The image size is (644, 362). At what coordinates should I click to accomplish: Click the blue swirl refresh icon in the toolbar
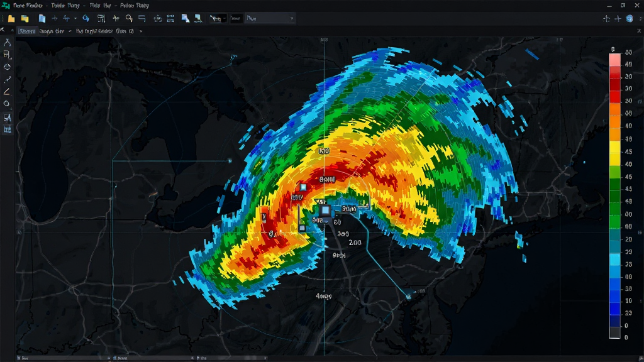pyautogui.click(x=86, y=18)
